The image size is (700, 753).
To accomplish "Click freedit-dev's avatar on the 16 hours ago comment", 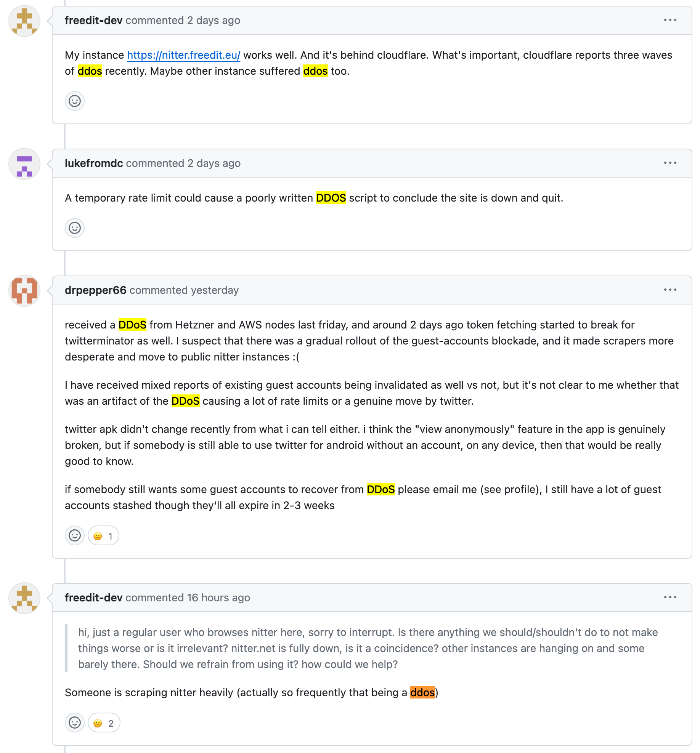I will coord(24,598).
